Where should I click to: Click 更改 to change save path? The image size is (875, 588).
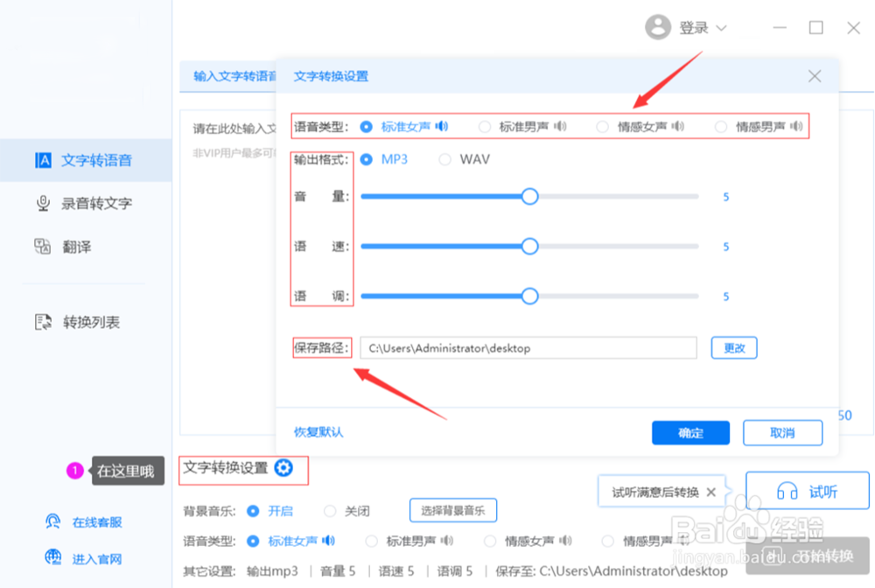point(733,347)
